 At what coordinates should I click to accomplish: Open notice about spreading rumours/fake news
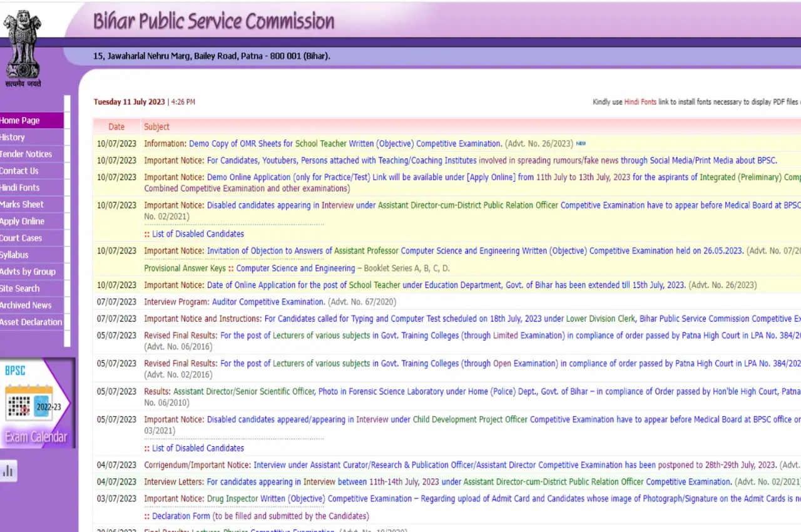492,160
